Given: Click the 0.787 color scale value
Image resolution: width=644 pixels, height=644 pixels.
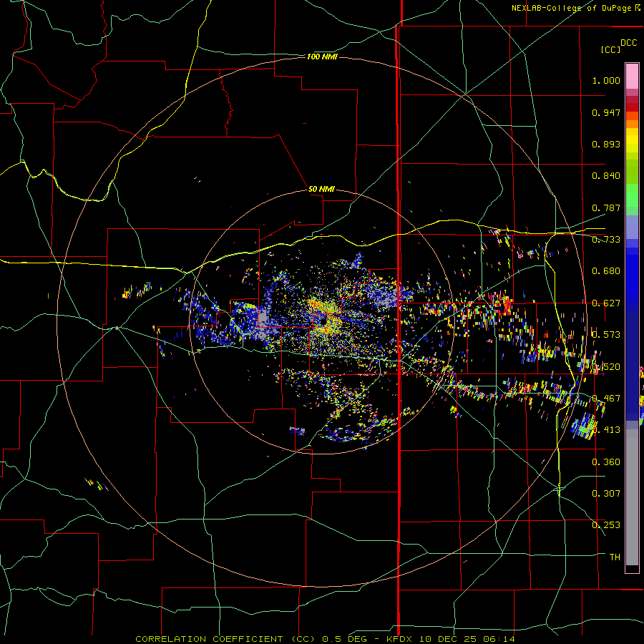Looking at the screenshot, I should tap(606, 208).
